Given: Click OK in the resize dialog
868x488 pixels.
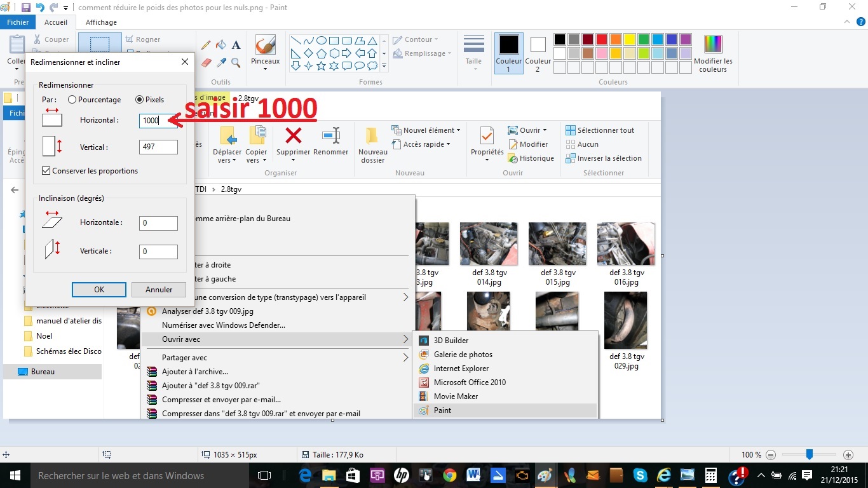Looking at the screenshot, I should [x=99, y=290].
